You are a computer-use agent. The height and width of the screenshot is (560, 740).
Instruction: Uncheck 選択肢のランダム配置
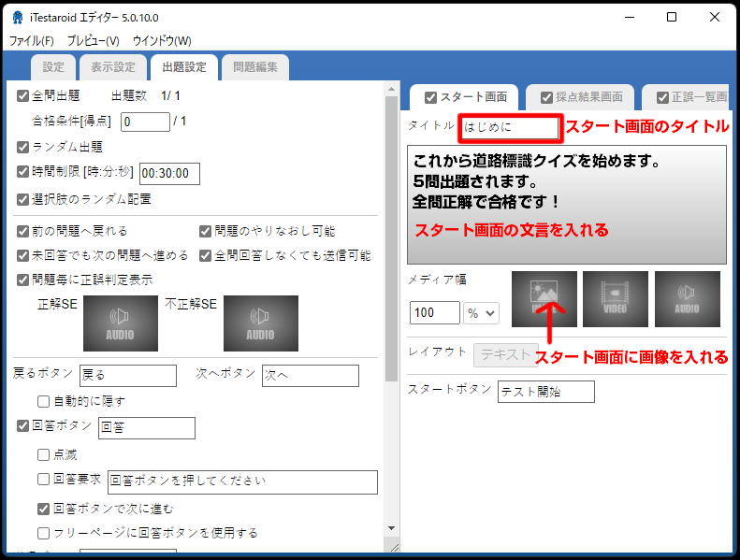(x=22, y=199)
